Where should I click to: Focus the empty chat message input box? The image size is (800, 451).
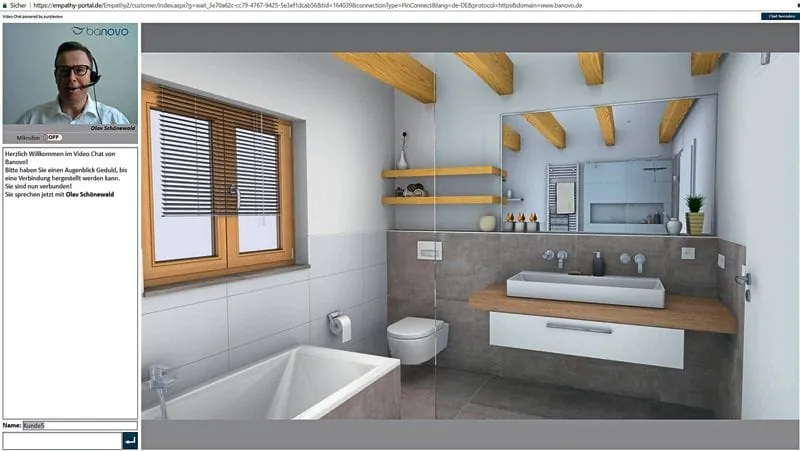pyautogui.click(x=61, y=440)
